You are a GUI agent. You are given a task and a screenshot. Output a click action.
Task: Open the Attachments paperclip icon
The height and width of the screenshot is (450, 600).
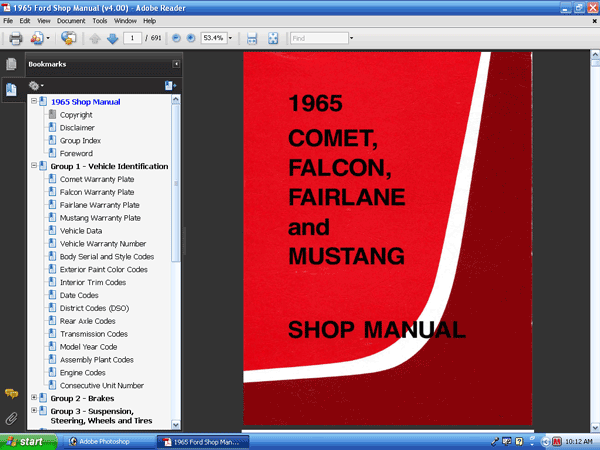[11, 418]
